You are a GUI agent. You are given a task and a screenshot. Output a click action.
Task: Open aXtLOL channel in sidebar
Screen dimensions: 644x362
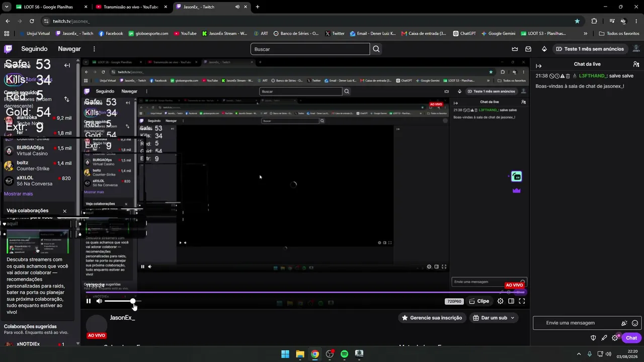[39, 180]
